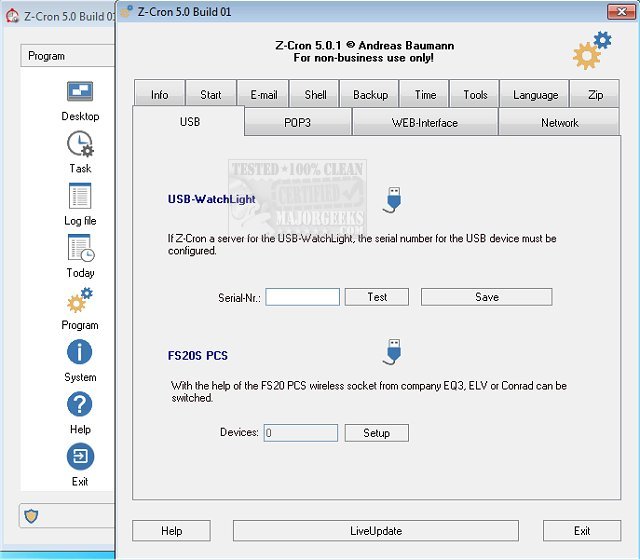Click the Exit button at dialog bottom
Image resolution: width=640 pixels, height=560 pixels.
582,531
